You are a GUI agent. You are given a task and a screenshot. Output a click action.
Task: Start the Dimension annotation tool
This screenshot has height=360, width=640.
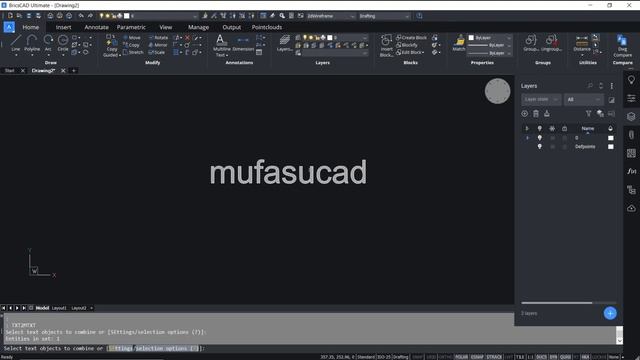243,43
